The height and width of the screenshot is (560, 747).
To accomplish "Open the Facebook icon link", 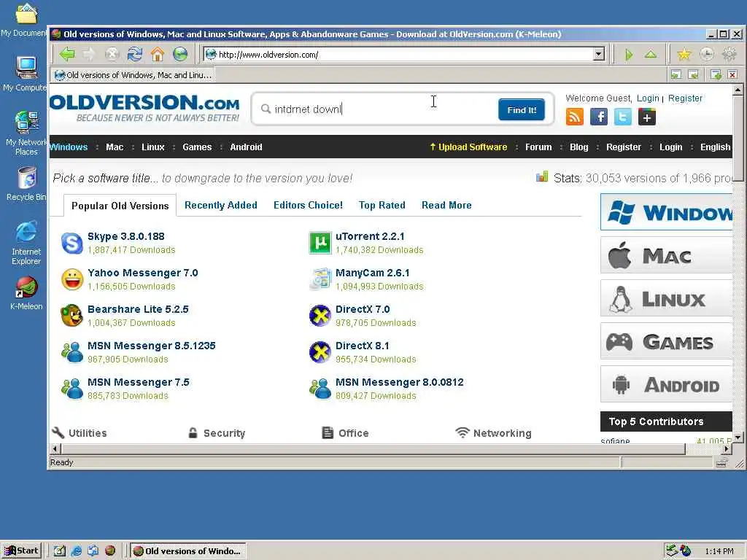I will click(599, 117).
